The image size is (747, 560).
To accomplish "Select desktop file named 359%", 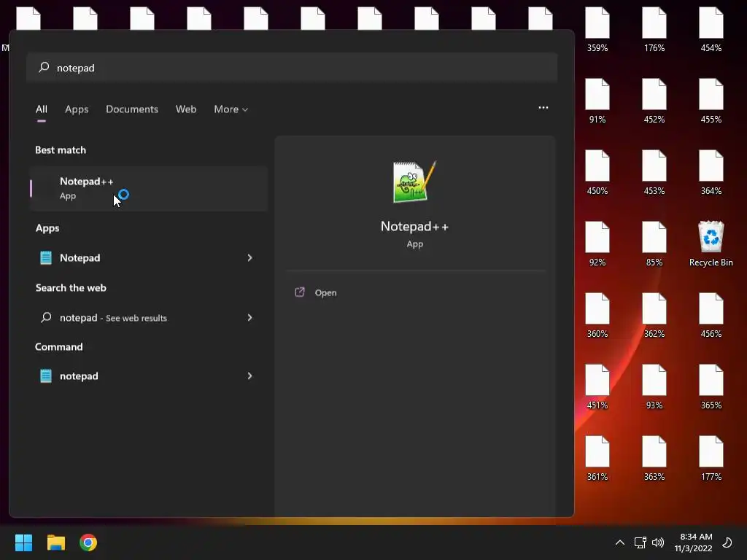I will pos(597,29).
